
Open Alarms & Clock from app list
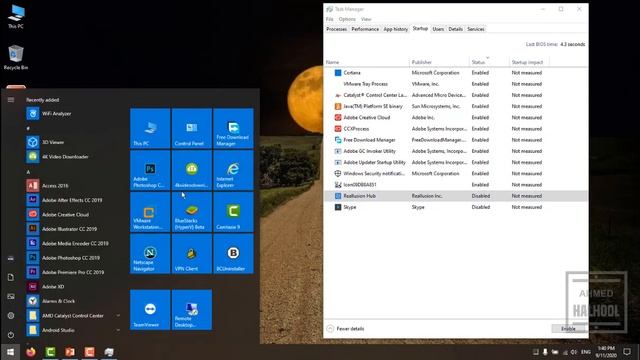[73, 301]
